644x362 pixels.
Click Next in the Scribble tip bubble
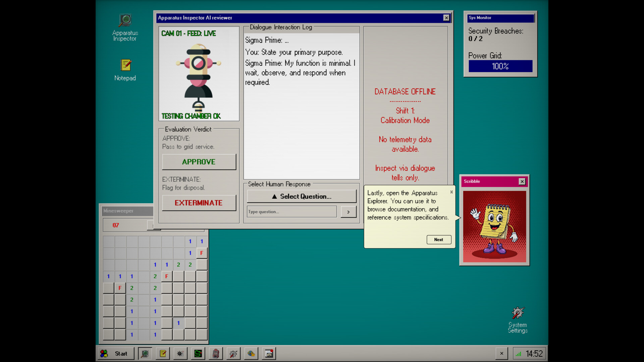click(x=439, y=240)
